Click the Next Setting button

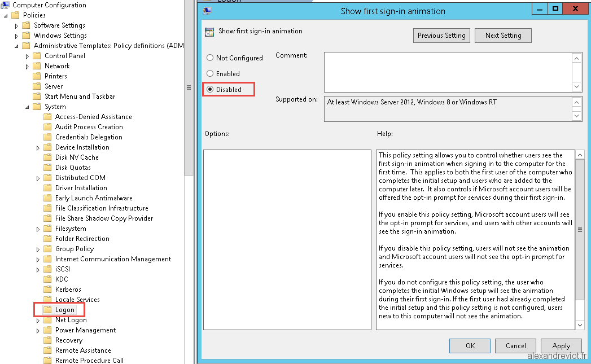502,35
